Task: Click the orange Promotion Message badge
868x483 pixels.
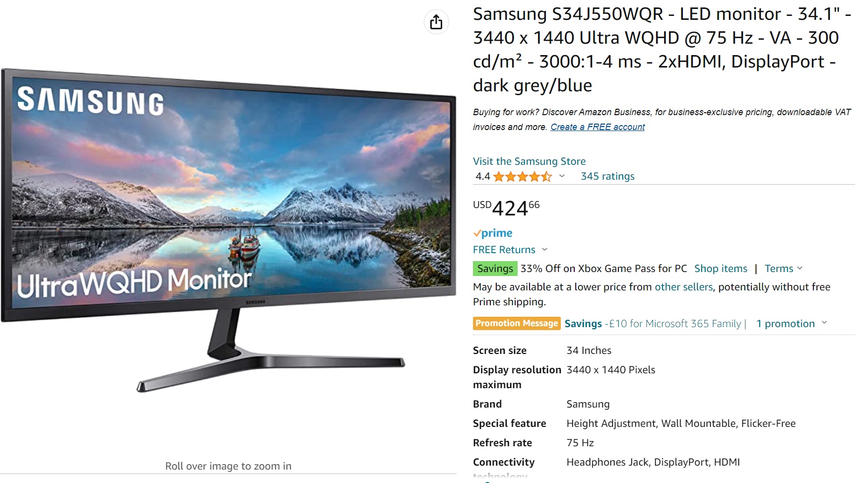Action: 517,324
